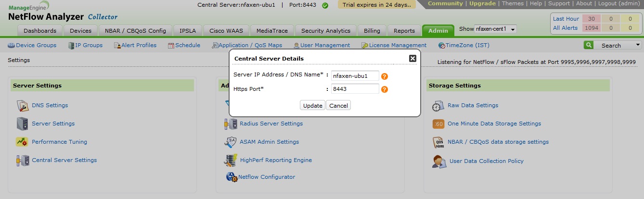This screenshot has width=644, height=199.
Task: Open the Reports tab
Action: (x=404, y=31)
